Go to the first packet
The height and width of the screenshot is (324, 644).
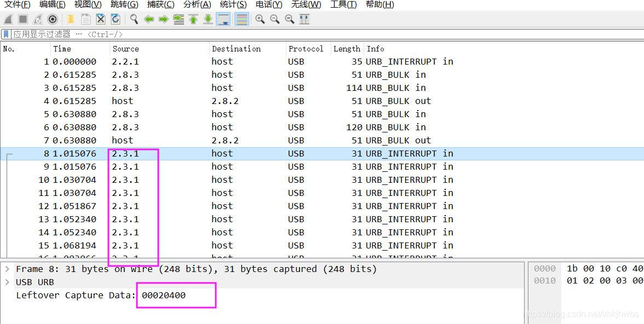click(193, 19)
